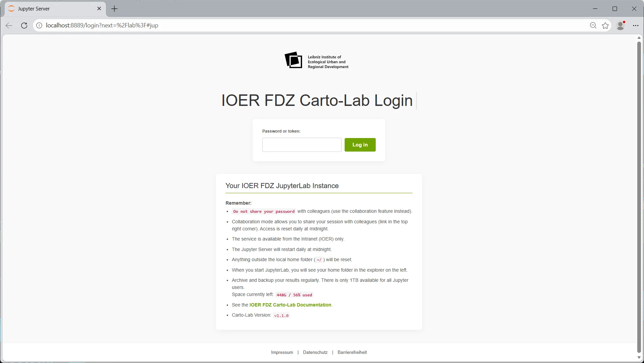The height and width of the screenshot is (363, 644).
Task: Click the 'Do not share your password' text
Action: tap(264, 211)
